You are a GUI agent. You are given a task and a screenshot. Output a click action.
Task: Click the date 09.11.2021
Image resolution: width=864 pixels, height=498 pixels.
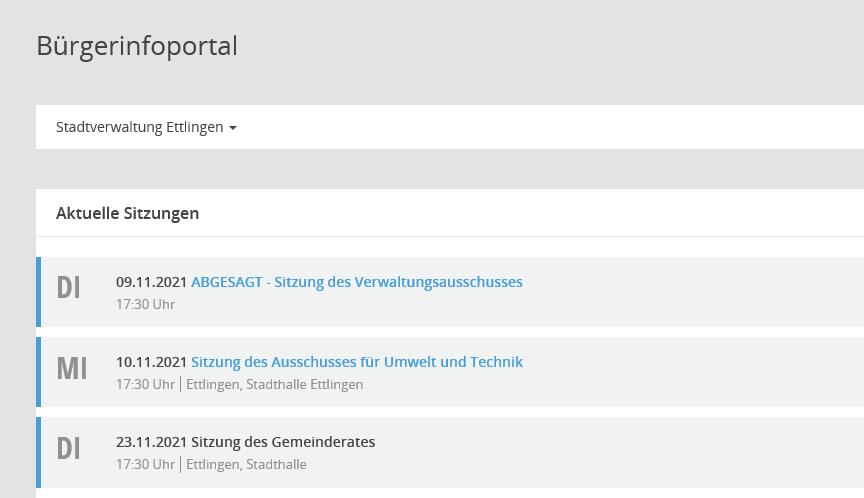point(151,282)
